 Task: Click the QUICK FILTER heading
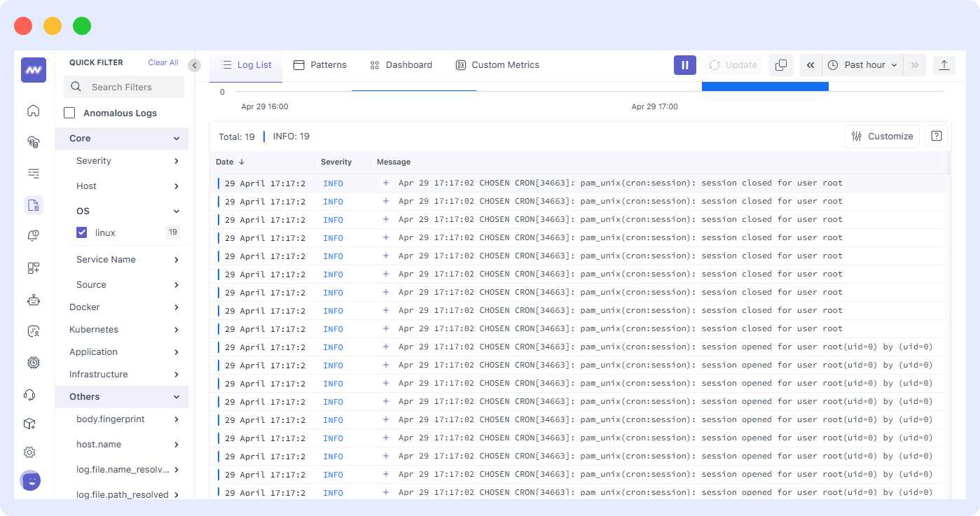point(96,62)
